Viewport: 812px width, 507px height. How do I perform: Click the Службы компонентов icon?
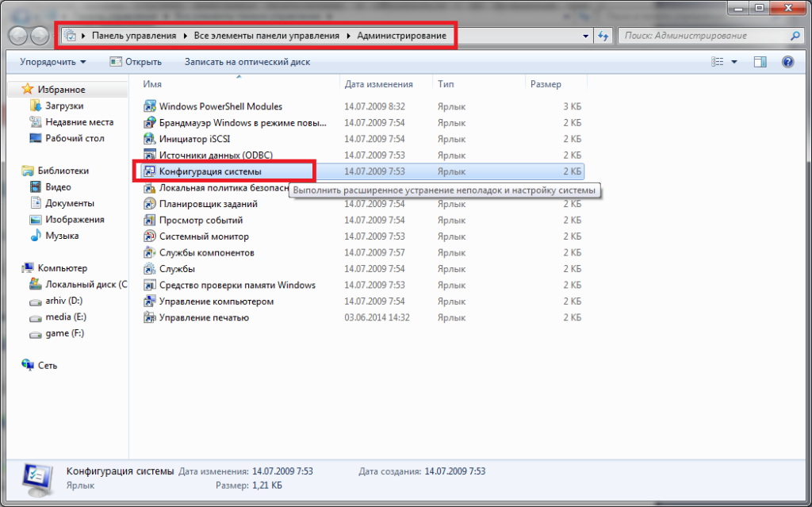(x=149, y=252)
